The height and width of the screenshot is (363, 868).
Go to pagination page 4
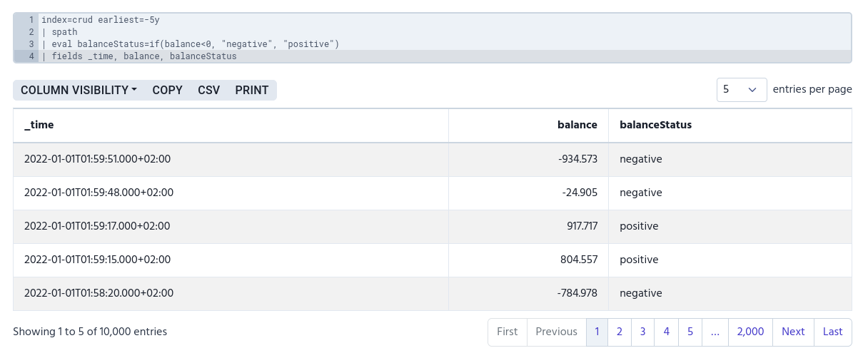[x=667, y=332]
